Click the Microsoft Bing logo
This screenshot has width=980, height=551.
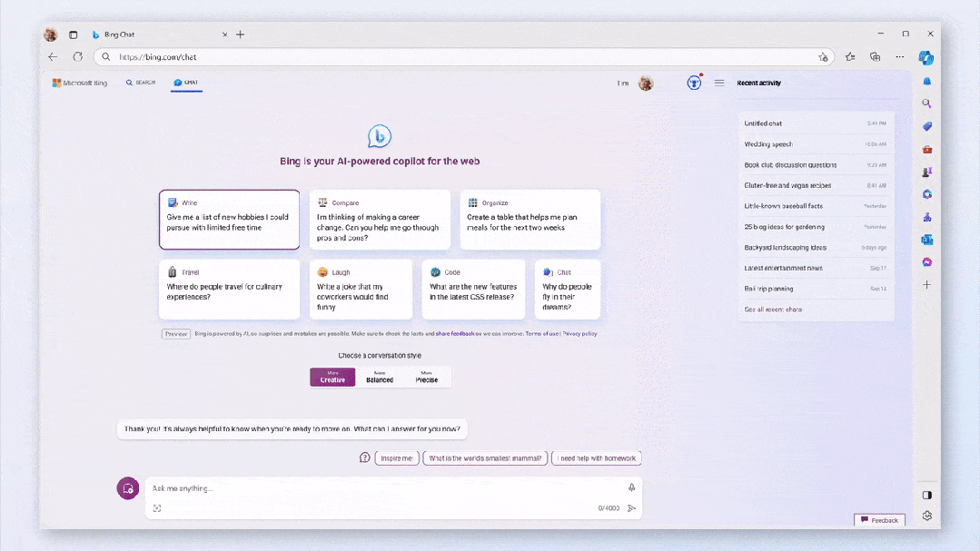(79, 83)
